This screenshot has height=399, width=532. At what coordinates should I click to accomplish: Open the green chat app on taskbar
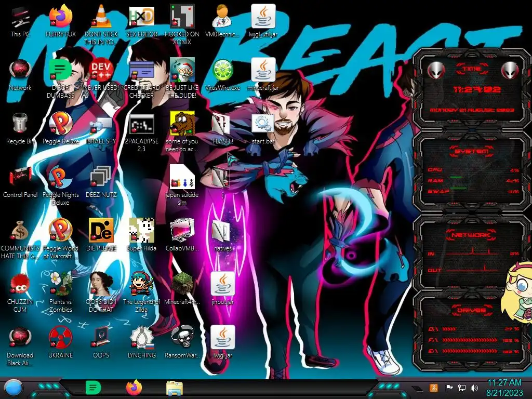94,388
